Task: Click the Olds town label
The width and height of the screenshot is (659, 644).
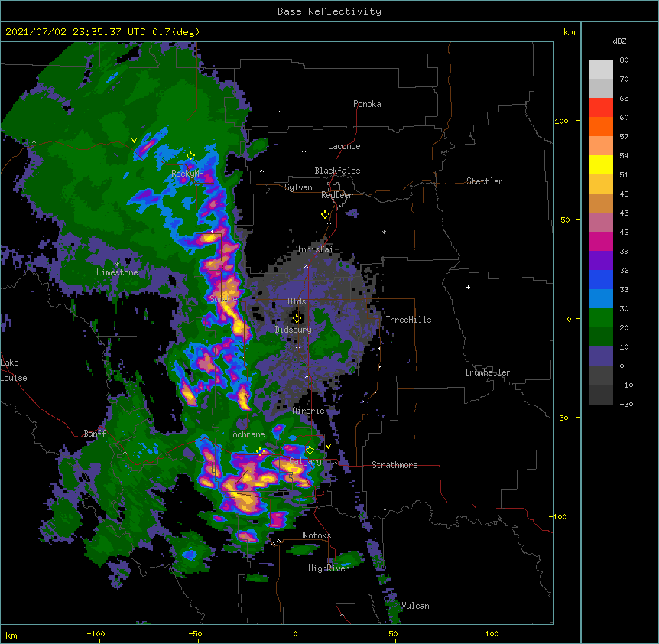Action: (297, 301)
